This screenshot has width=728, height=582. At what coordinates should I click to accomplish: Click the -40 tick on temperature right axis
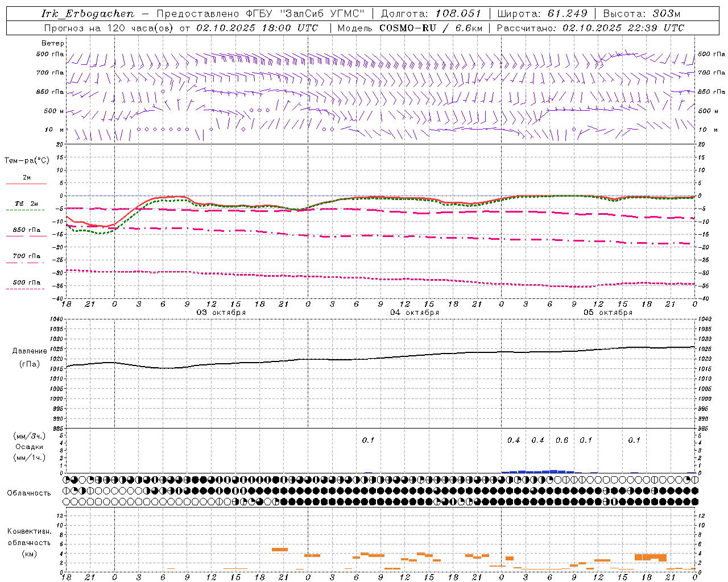704,298
